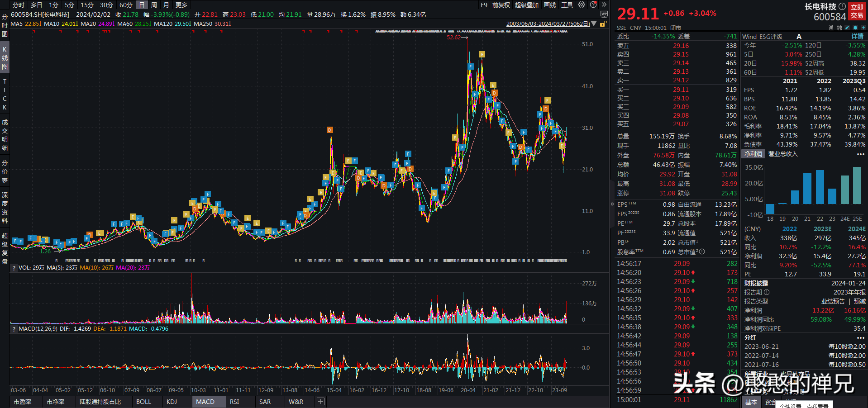Image resolution: width=868 pixels, height=408 pixels.
Task: Click the 立即交易 trade button
Action: click(857, 11)
